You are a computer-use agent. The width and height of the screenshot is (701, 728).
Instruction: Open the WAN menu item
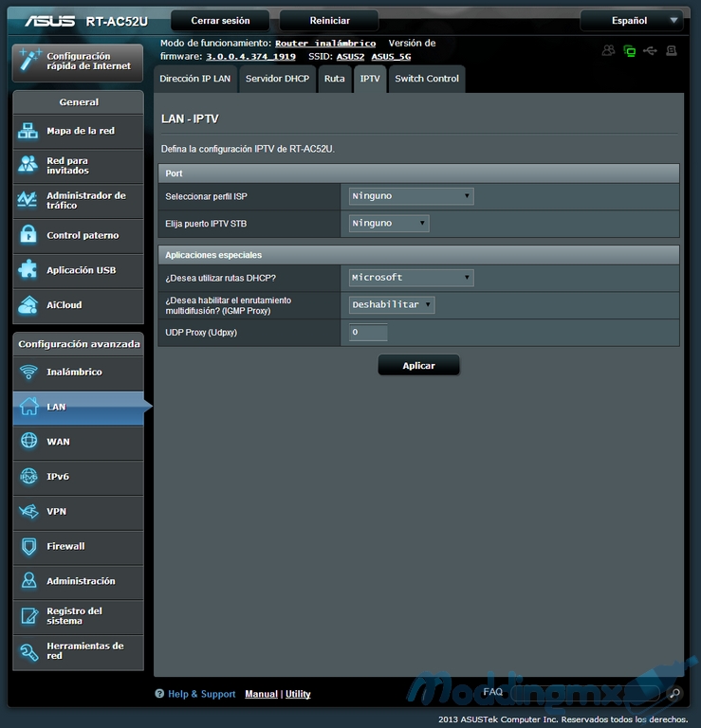(x=78, y=442)
